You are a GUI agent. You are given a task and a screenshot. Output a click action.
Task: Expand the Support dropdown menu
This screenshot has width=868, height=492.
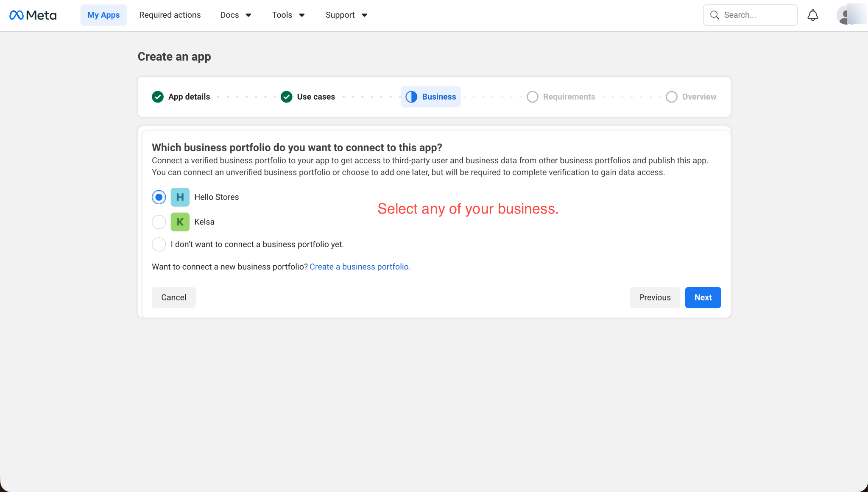346,15
